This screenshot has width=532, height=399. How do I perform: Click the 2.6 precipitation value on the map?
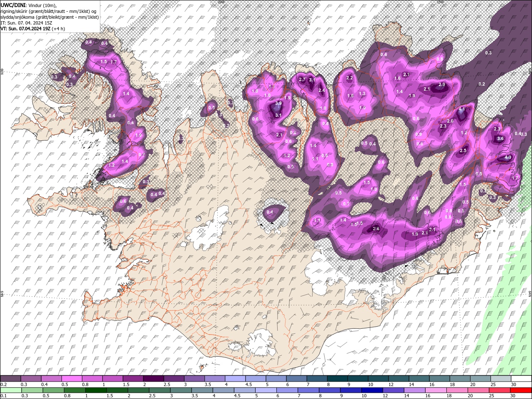point(377,229)
